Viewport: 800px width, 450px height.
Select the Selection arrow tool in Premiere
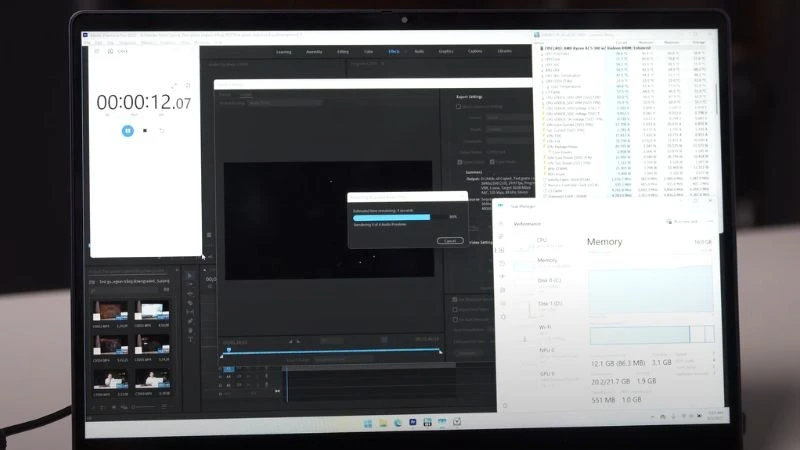coord(190,276)
